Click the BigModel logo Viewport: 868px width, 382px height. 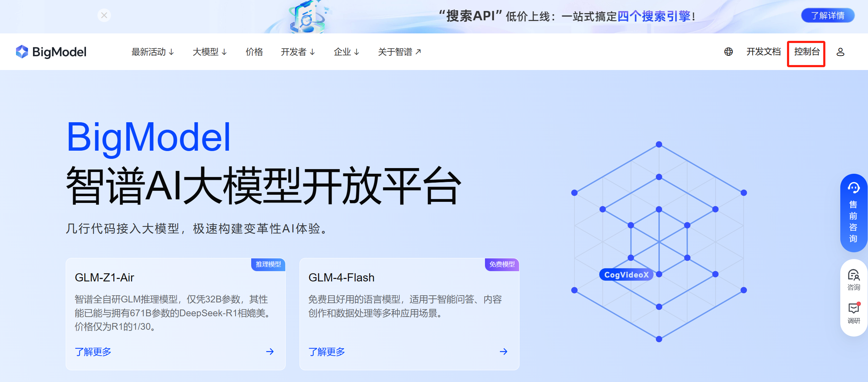51,52
